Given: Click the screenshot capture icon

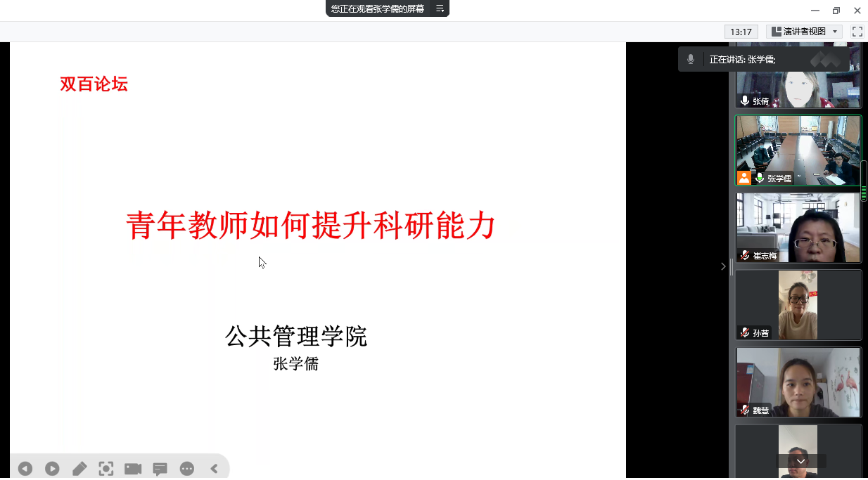Looking at the screenshot, I should pos(106,469).
